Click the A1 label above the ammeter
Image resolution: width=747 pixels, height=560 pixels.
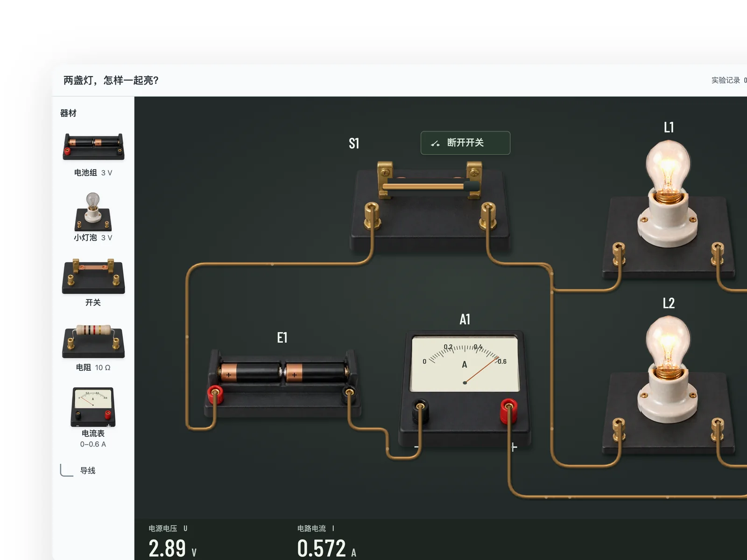(465, 319)
